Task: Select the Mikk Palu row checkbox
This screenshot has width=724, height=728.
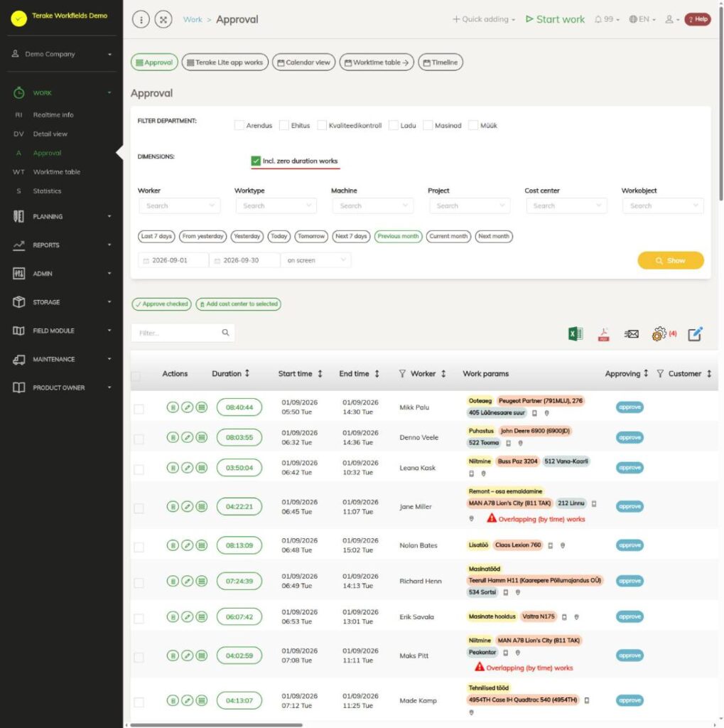Action: (x=139, y=409)
